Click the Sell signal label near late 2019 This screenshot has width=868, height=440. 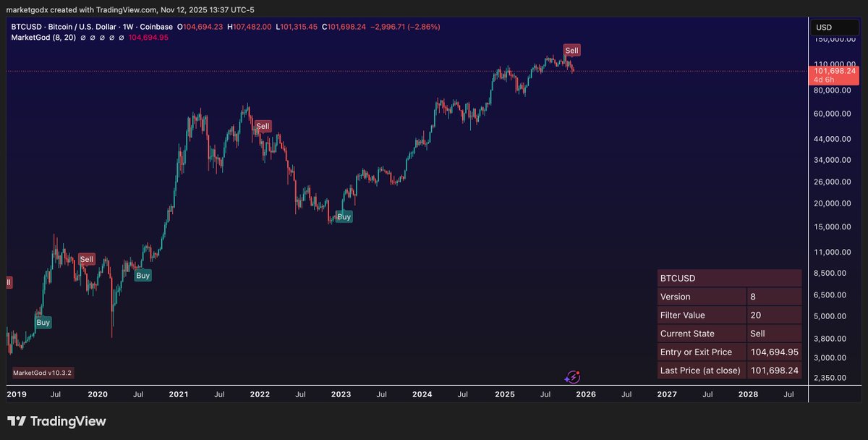click(87, 259)
